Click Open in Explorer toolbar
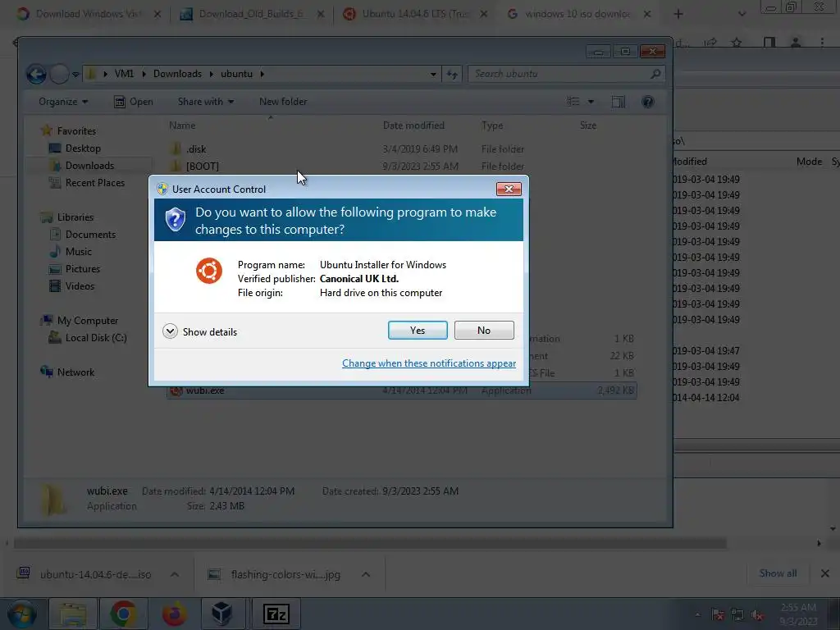Viewport: 840px width, 630px height. (x=134, y=102)
